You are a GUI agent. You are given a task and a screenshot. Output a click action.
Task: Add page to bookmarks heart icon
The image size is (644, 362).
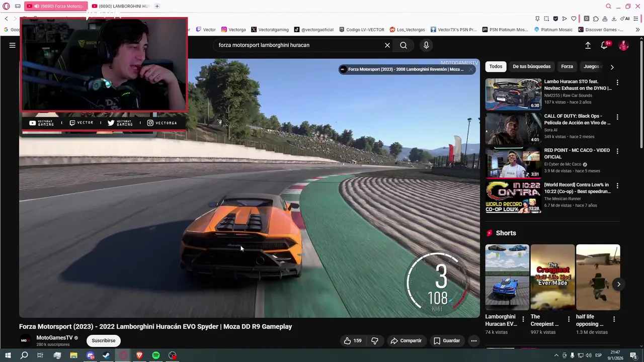574,19
